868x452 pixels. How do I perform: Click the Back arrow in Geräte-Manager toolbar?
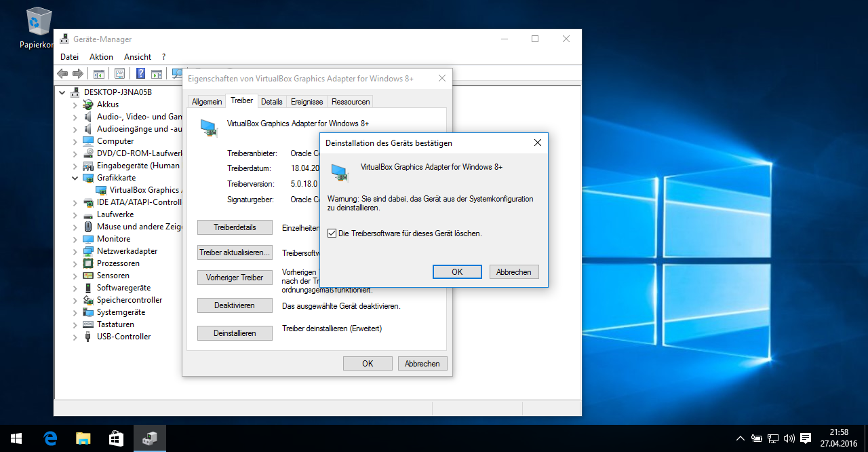tap(62, 74)
